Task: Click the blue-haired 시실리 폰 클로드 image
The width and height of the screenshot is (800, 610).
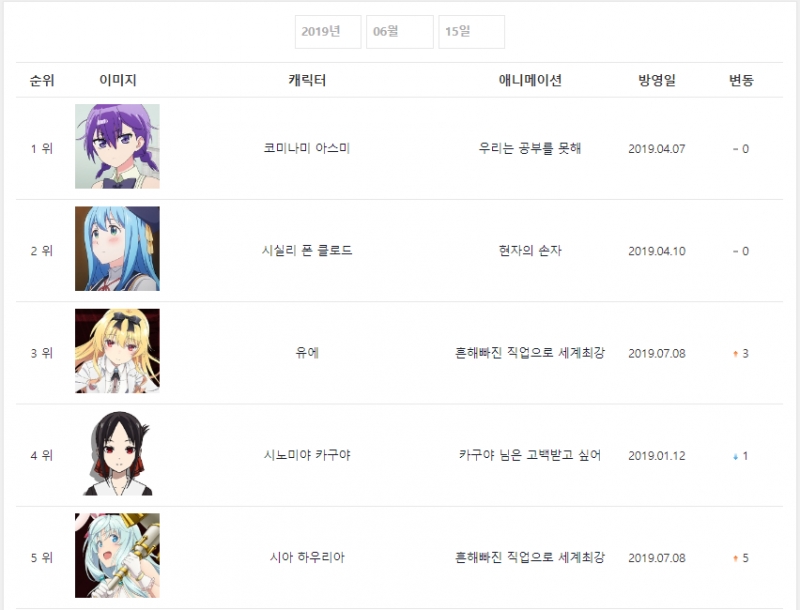Action: tap(117, 248)
